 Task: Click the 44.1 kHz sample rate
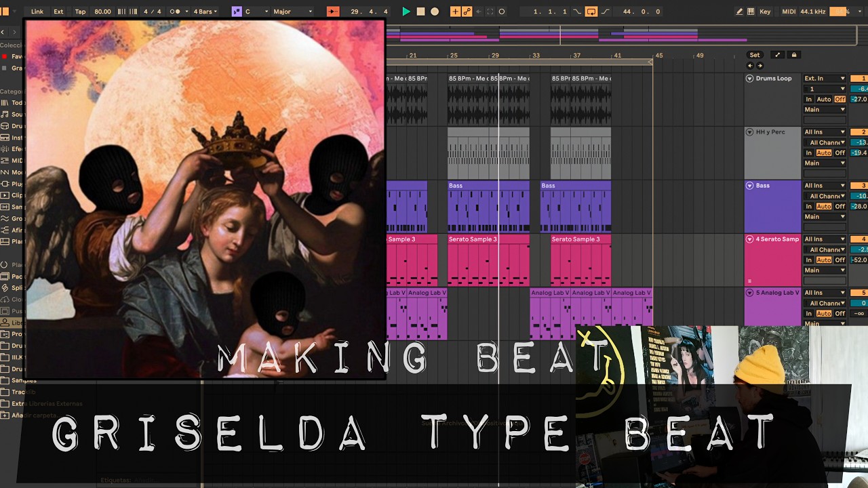pos(813,12)
